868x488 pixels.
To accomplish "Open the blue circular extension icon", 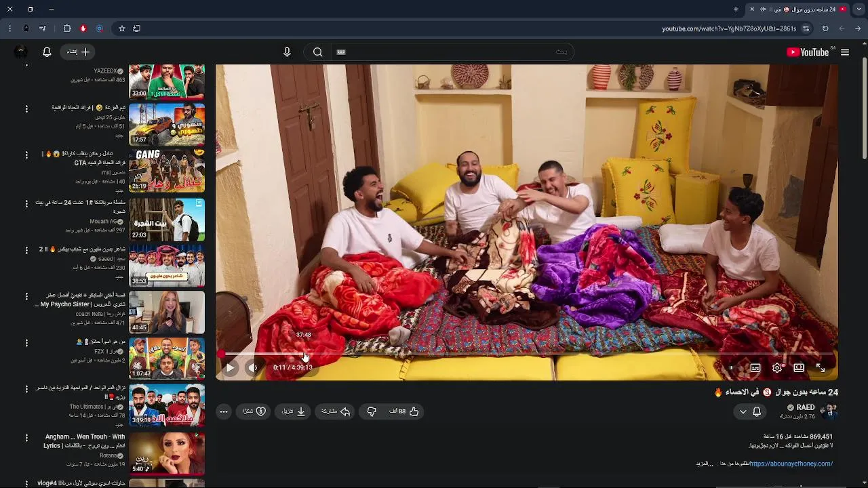I will [99, 28].
